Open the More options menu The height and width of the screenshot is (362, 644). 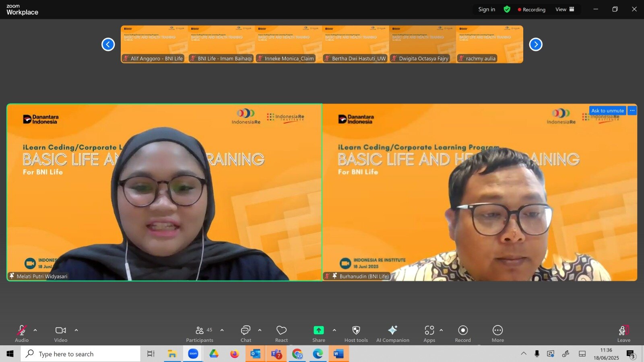pos(497,334)
